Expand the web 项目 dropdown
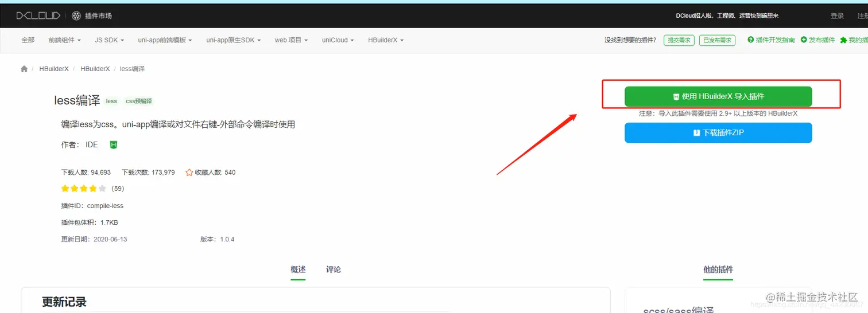The image size is (868, 313). tap(291, 40)
